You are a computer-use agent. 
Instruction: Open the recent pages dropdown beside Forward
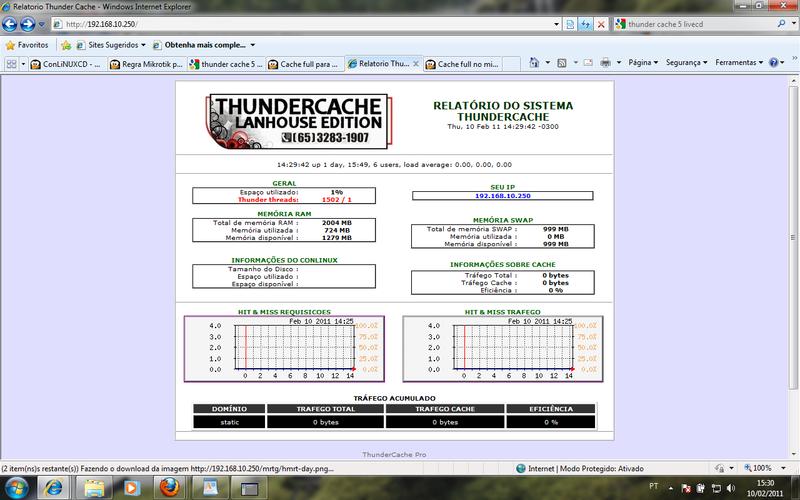pos(42,24)
